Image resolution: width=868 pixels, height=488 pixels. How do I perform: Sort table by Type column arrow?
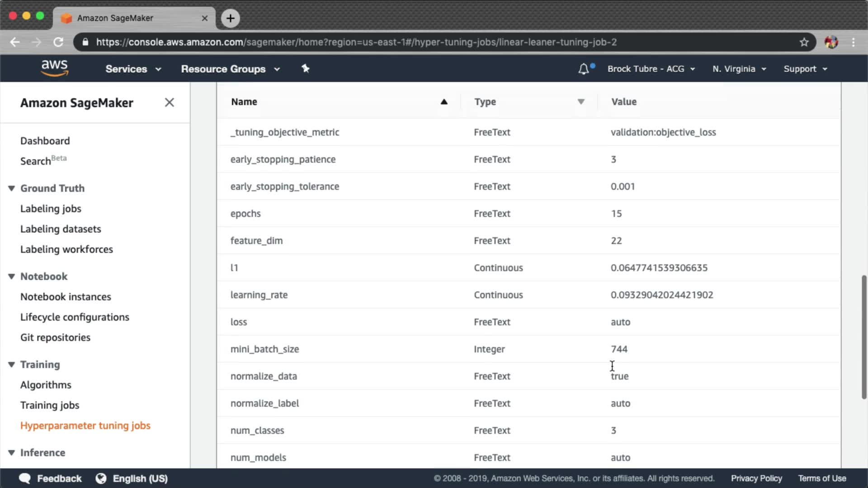[581, 102]
